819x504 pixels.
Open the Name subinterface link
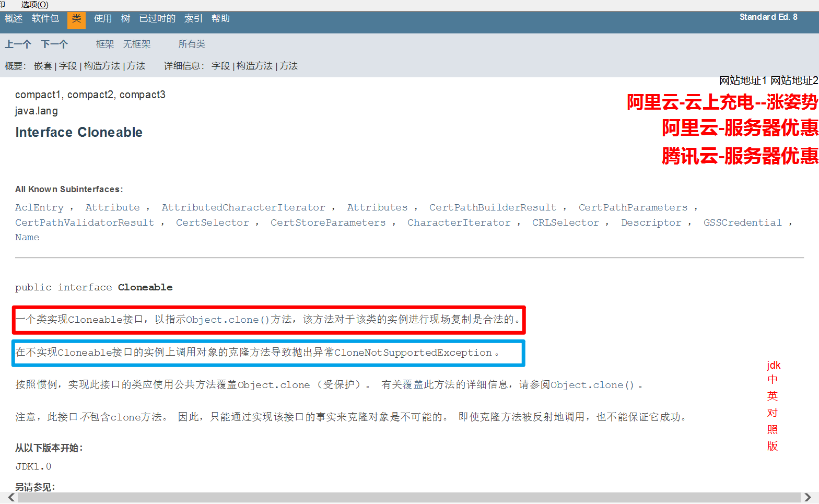tap(27, 237)
